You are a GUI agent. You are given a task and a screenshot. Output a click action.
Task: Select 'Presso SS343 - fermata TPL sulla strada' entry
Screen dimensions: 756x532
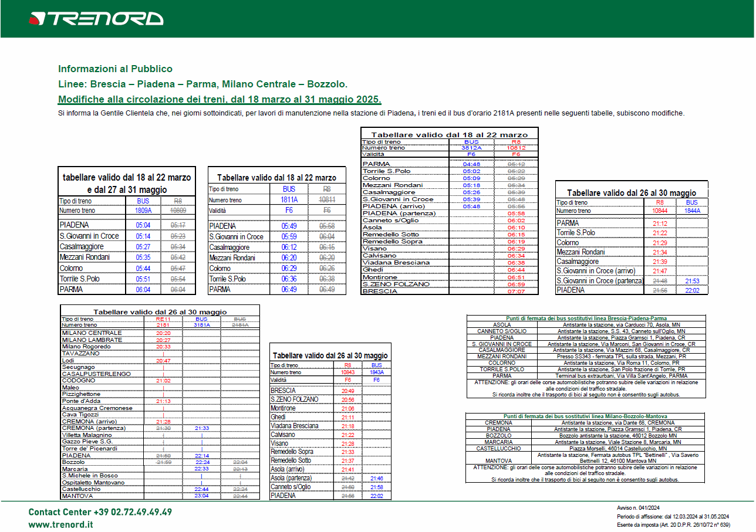coord(620,356)
